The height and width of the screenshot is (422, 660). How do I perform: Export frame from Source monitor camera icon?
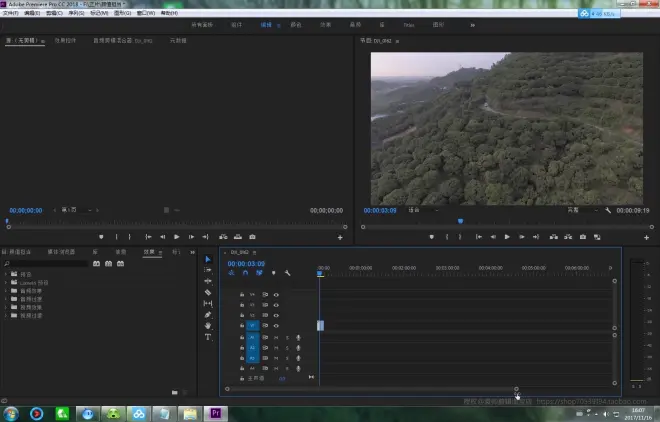click(x=252, y=237)
